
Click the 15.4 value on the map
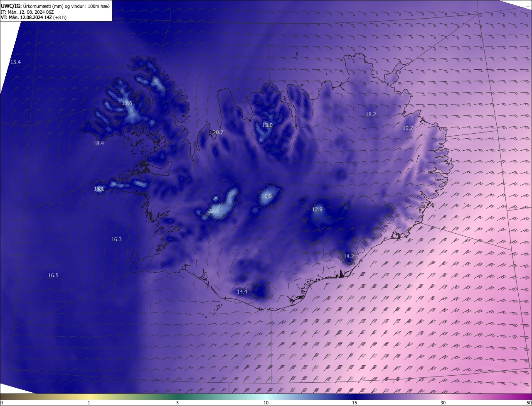[15, 62]
